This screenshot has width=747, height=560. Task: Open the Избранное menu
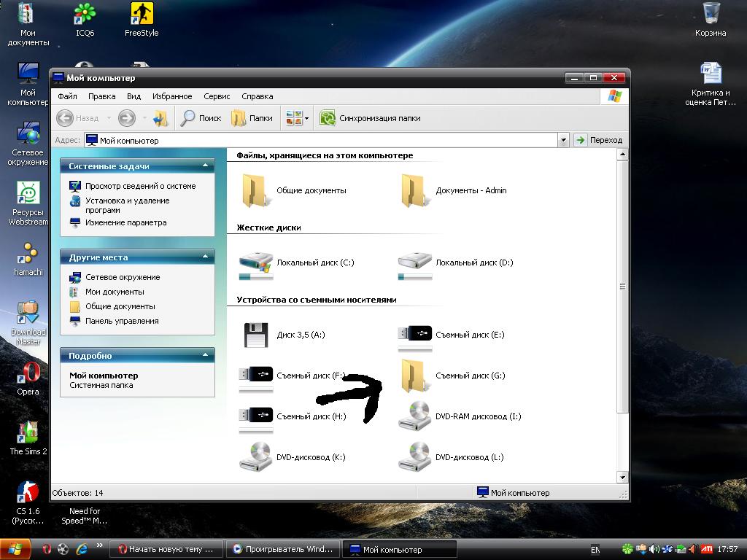[x=172, y=96]
